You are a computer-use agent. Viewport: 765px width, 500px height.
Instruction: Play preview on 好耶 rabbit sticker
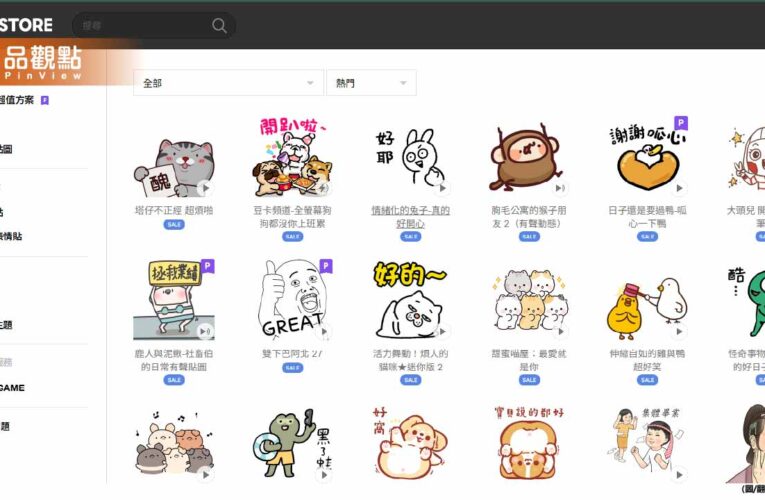(x=442, y=188)
